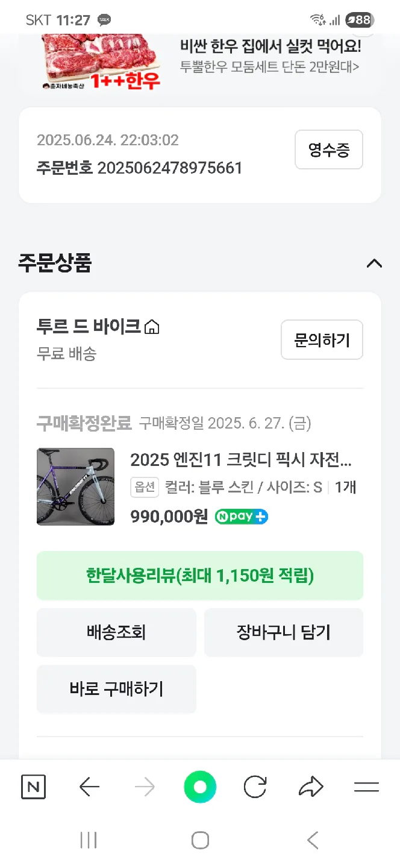Tap 장바구니 담기 to add to cart
Screen dimensions: 400x868
(x=283, y=632)
